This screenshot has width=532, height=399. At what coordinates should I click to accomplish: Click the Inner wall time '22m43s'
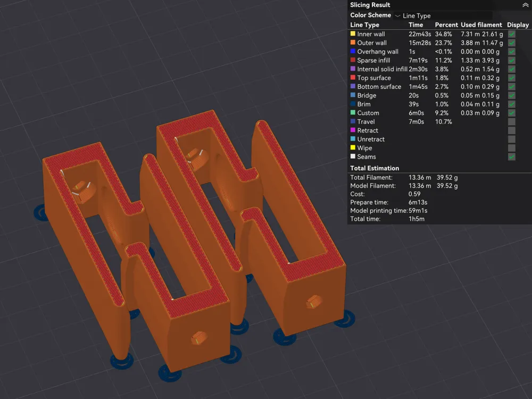point(420,34)
